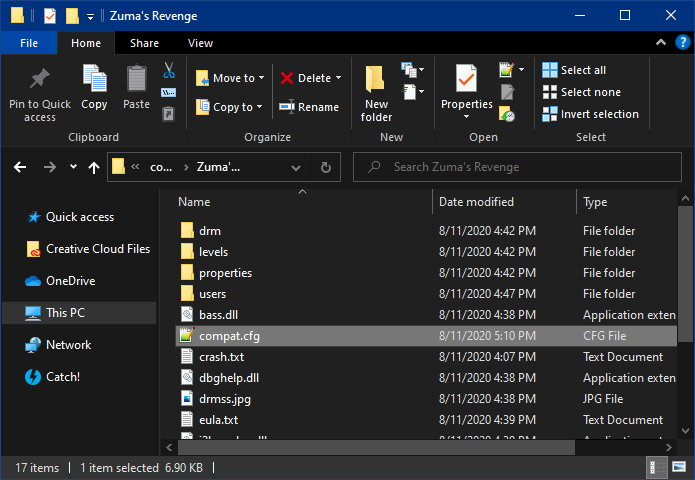Click New folder icon in title bar quick access
The image size is (695, 480).
point(72,16)
